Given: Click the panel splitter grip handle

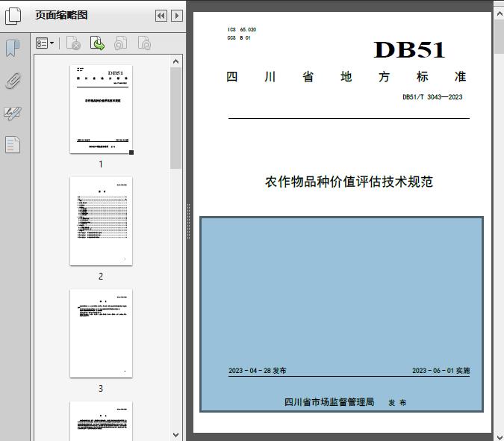Looking at the screenshot, I should point(189,222).
